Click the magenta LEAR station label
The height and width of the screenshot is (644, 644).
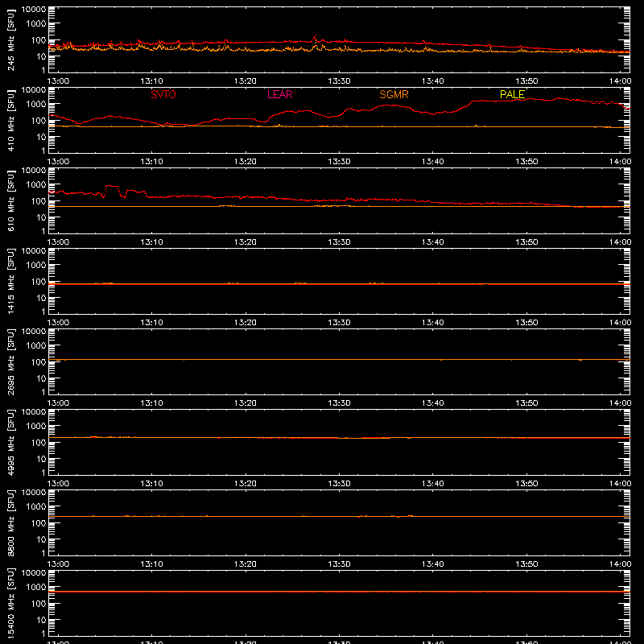point(279,94)
